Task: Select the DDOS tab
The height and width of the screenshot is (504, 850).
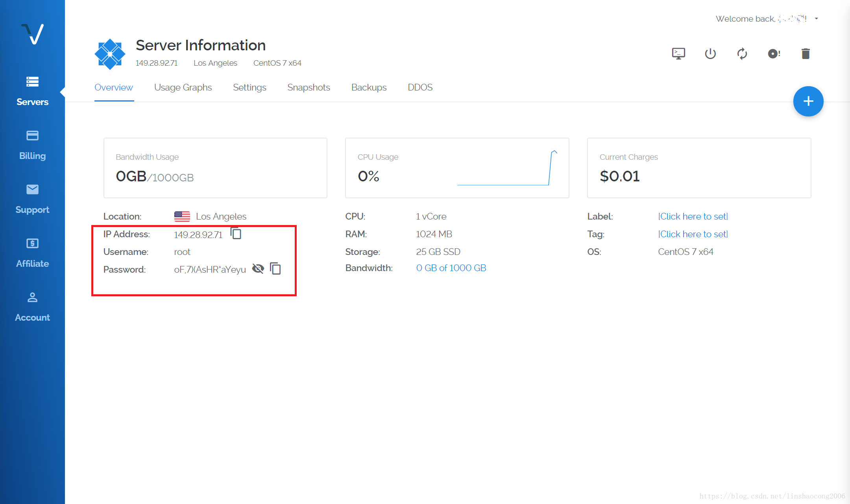Action: (420, 87)
